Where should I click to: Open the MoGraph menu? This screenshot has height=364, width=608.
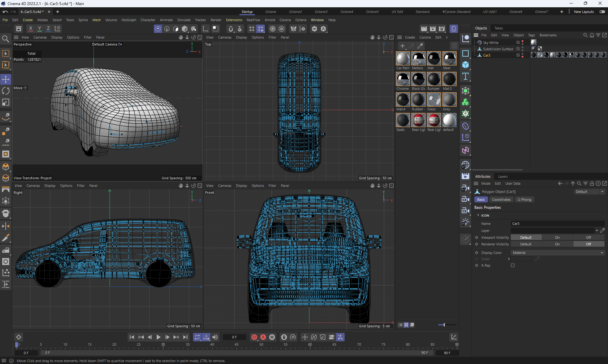coord(129,20)
